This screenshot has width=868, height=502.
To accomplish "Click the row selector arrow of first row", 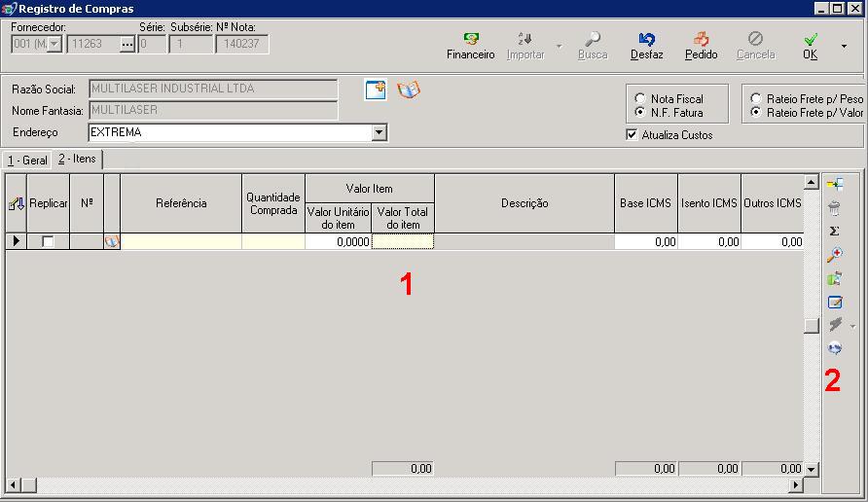I will (16, 241).
